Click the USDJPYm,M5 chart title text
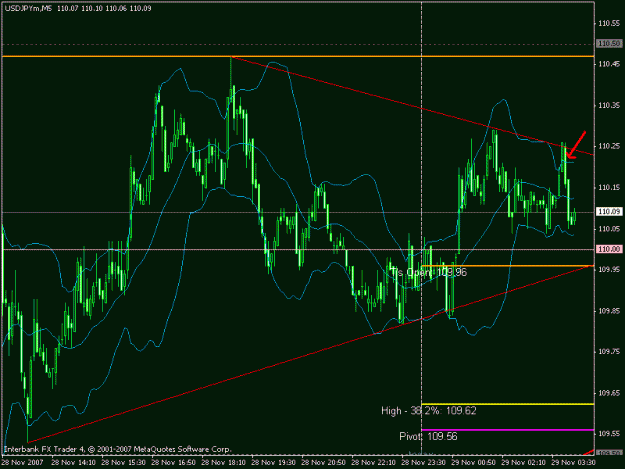This screenshot has height=469, width=625. tap(28, 8)
